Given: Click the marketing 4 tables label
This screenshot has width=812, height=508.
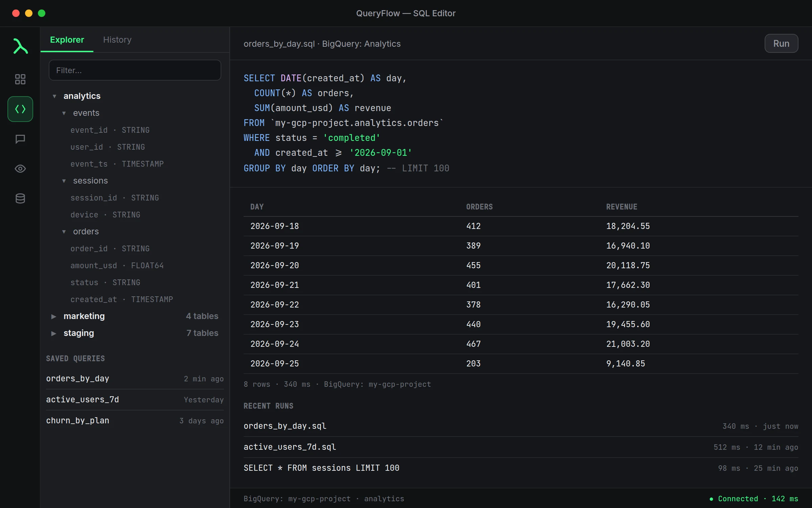Looking at the screenshot, I should [x=202, y=316].
